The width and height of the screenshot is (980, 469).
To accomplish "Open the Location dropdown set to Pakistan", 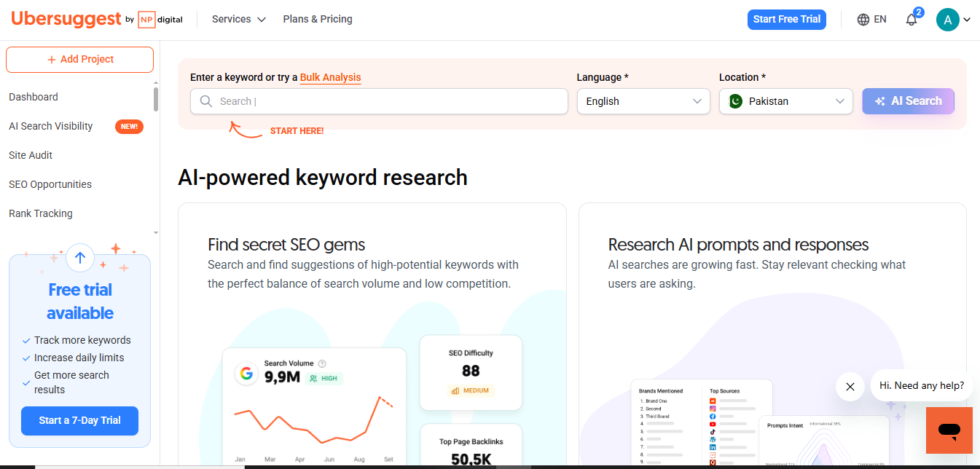I will click(786, 101).
